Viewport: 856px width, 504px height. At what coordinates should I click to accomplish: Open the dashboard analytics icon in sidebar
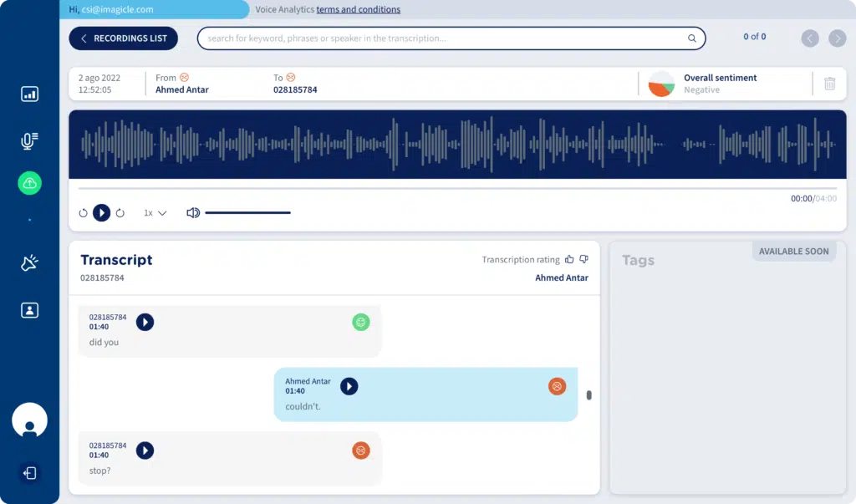(29, 94)
